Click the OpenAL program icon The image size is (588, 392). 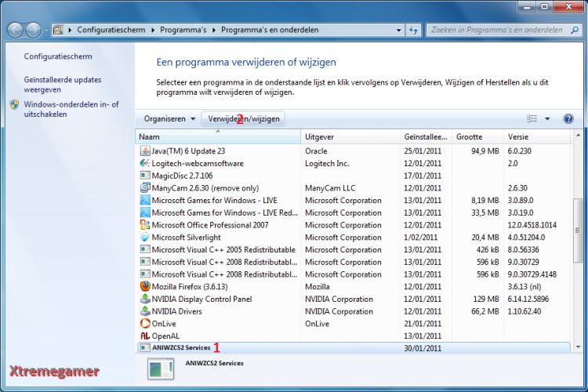pos(145,336)
